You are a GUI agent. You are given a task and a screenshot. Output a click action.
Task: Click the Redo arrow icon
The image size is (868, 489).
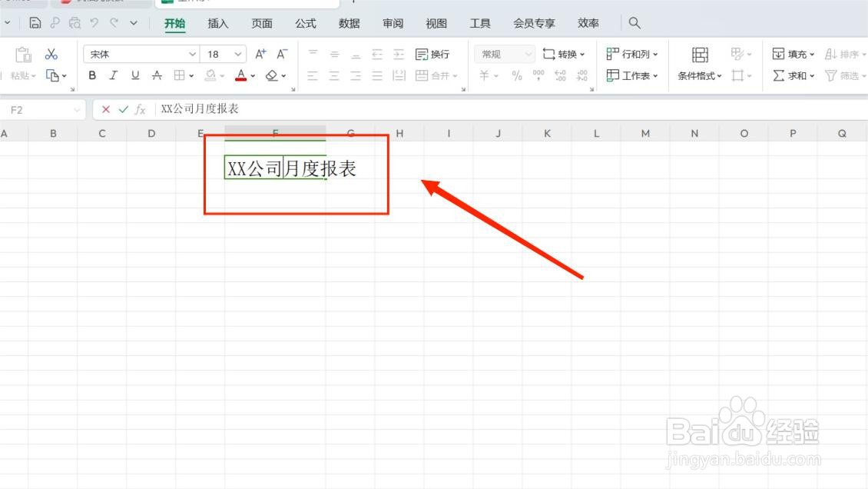click(x=114, y=23)
